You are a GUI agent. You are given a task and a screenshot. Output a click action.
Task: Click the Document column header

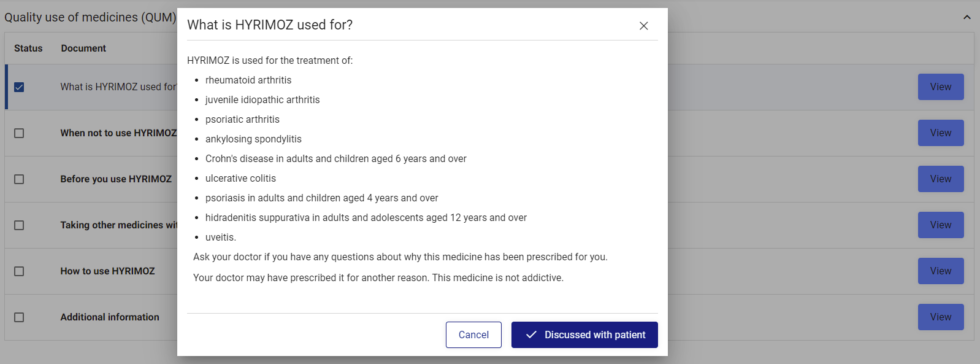click(x=83, y=48)
